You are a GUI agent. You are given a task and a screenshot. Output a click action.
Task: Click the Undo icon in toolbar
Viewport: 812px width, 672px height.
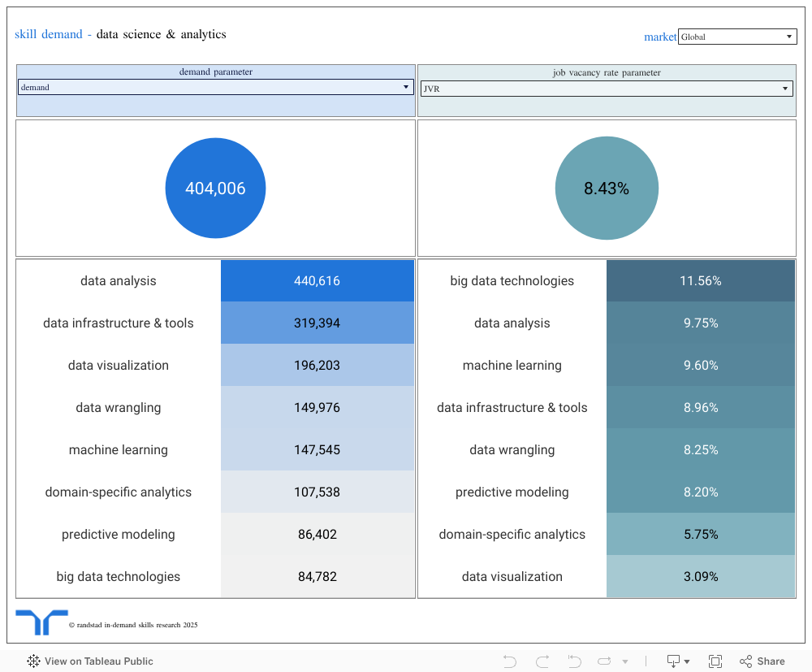click(x=510, y=661)
